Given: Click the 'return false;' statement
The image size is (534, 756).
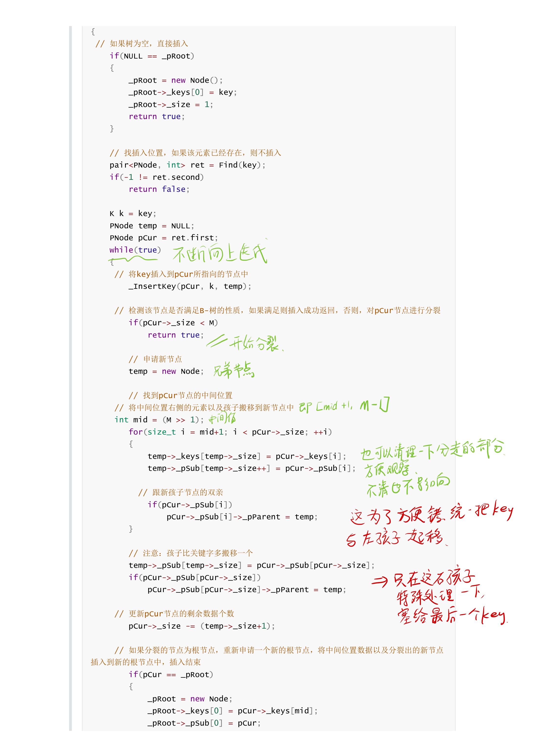Looking at the screenshot, I should click(159, 189).
